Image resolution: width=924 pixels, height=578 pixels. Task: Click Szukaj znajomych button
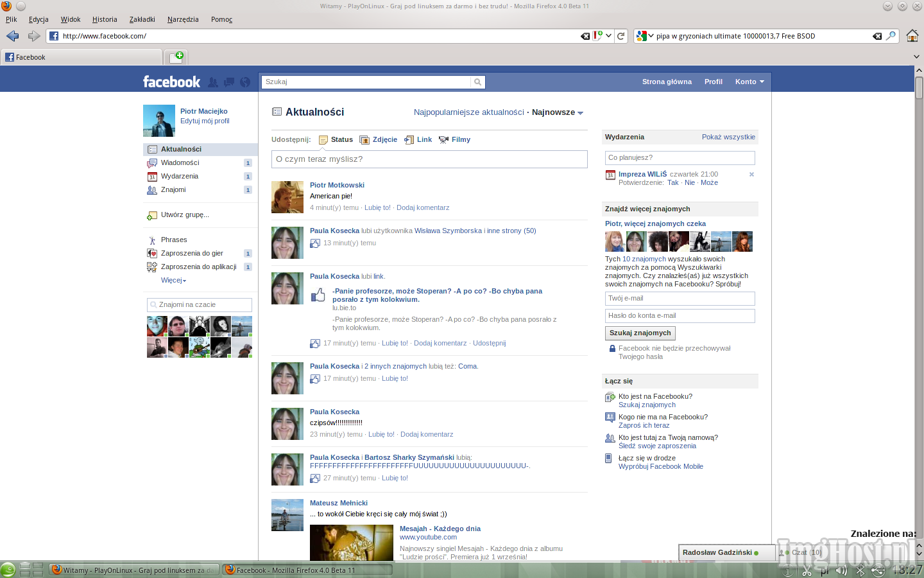(640, 333)
